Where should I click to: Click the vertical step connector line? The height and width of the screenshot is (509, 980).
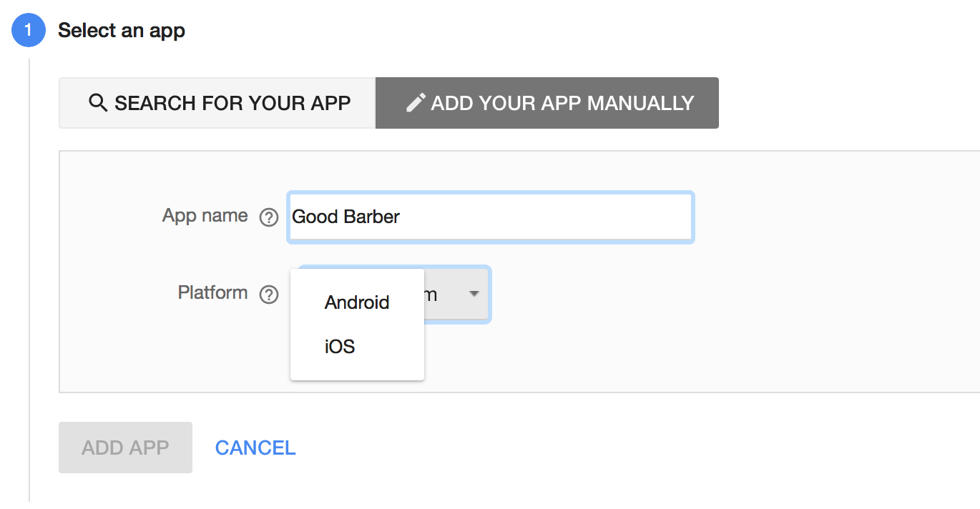(29, 279)
